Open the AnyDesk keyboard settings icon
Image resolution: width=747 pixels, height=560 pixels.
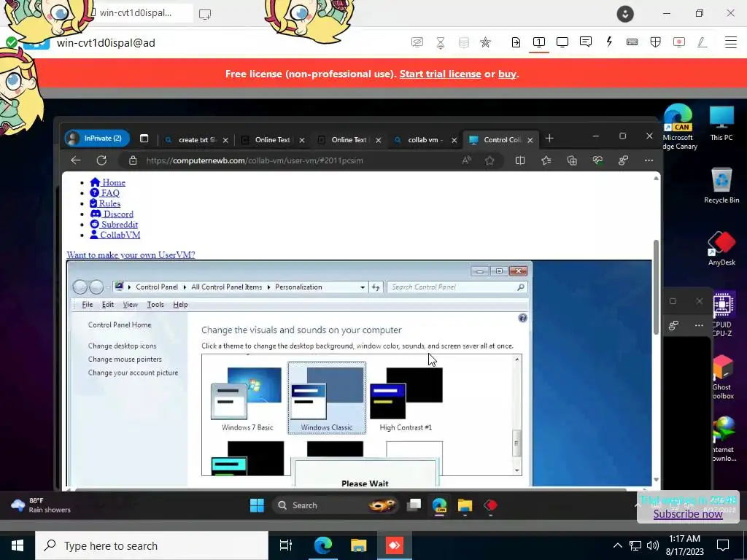pyautogui.click(x=632, y=42)
